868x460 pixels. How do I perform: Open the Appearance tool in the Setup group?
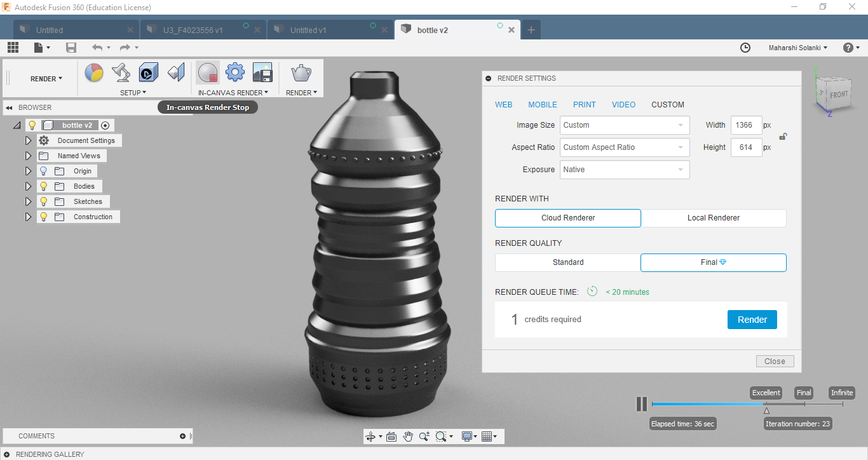(94, 73)
